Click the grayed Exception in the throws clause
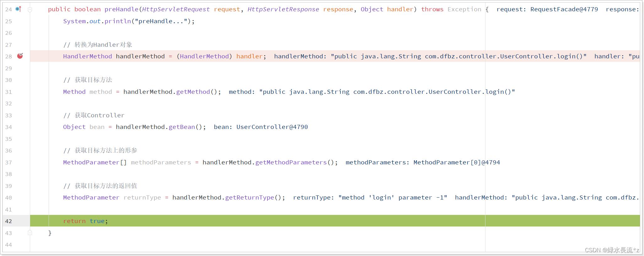Screen dimensions: 644x256 (464, 9)
